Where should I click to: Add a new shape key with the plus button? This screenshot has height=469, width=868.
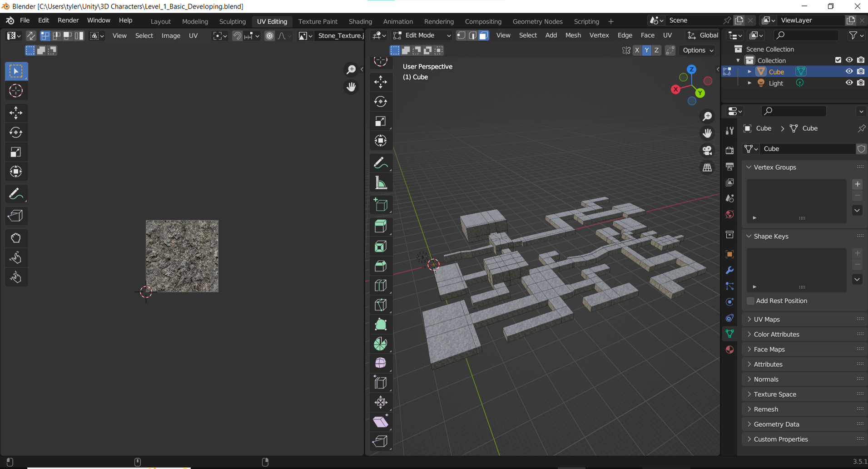[x=858, y=253]
